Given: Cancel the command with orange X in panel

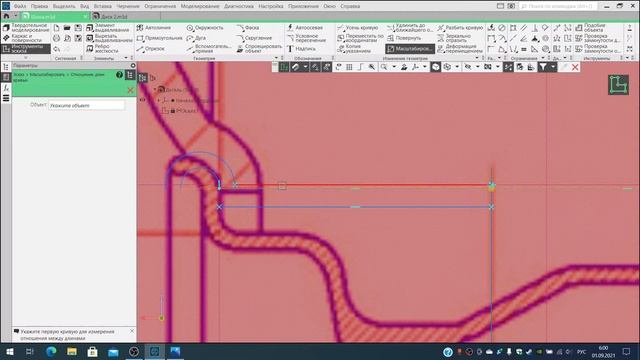Looking at the screenshot, I should click(x=130, y=90).
